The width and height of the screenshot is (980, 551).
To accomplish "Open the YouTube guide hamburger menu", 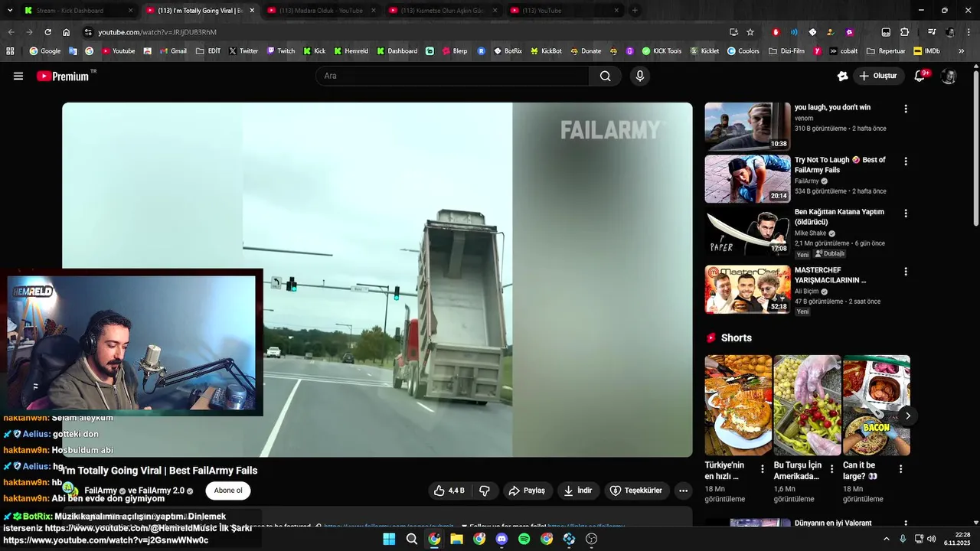I will point(18,76).
